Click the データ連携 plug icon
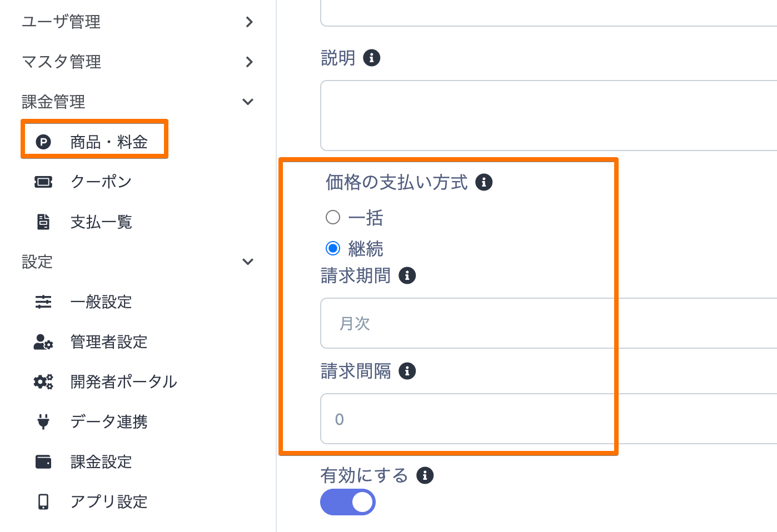The width and height of the screenshot is (777, 532). [x=43, y=421]
